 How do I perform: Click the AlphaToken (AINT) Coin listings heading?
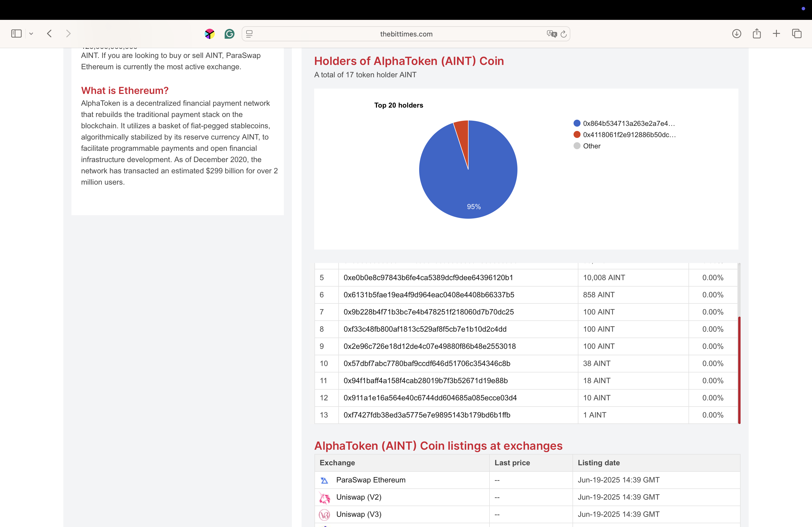438,446
